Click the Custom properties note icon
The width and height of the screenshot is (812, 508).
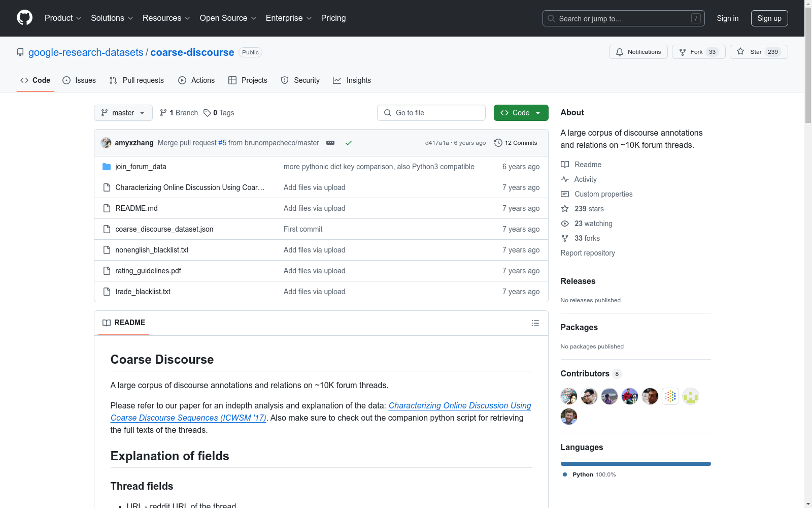(x=565, y=194)
